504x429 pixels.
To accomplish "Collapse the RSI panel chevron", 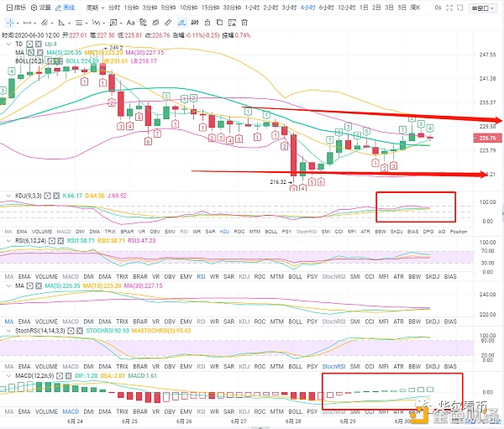I will coord(8,241).
